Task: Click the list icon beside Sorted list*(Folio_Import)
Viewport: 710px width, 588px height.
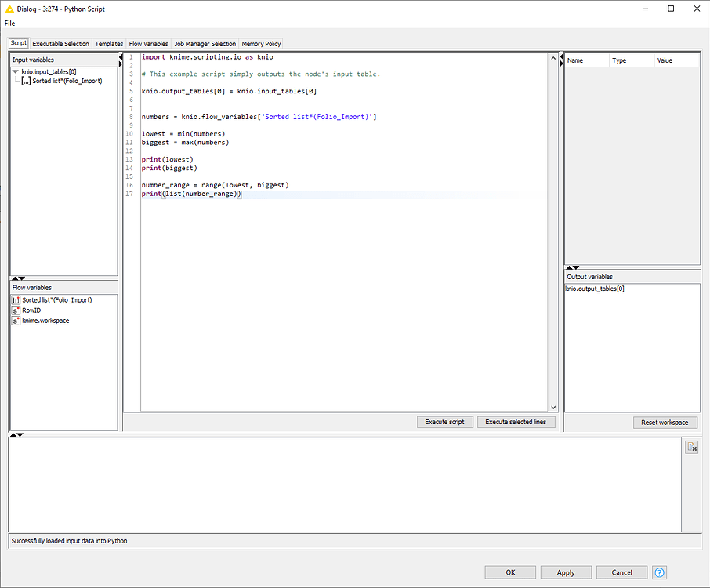Action: 16,299
